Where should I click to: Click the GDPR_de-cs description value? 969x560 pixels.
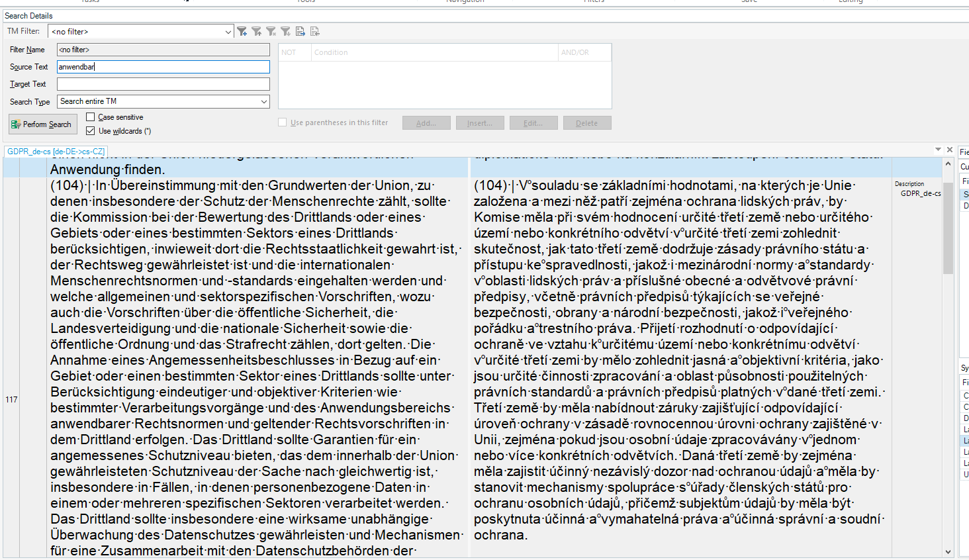click(x=921, y=193)
